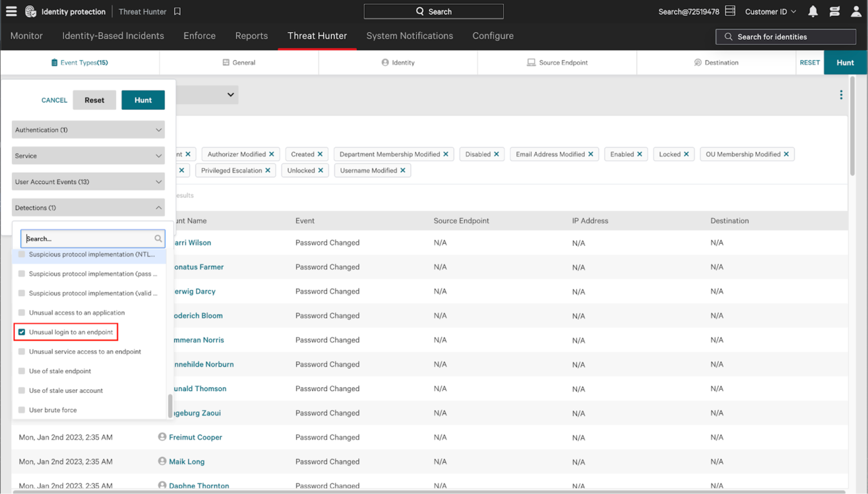The height and width of the screenshot is (494, 868).
Task: Remove the OU Membership Modified tag
Action: 786,154
